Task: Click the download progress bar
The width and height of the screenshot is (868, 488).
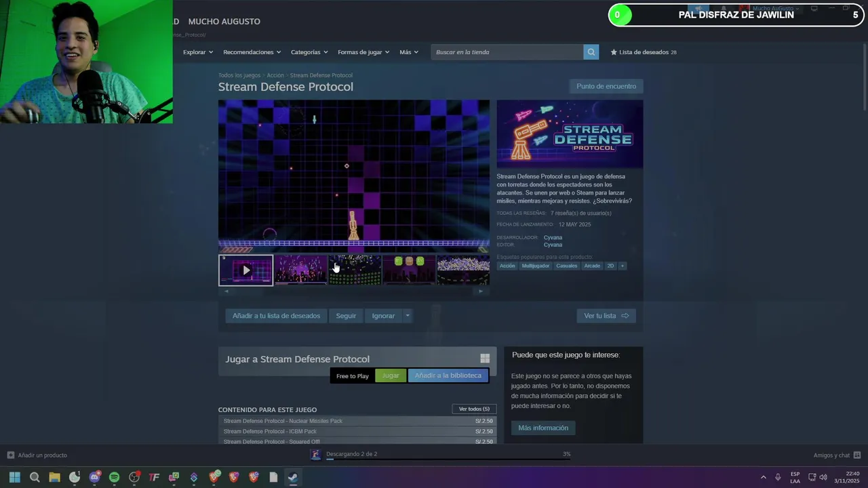Action: pos(448,459)
